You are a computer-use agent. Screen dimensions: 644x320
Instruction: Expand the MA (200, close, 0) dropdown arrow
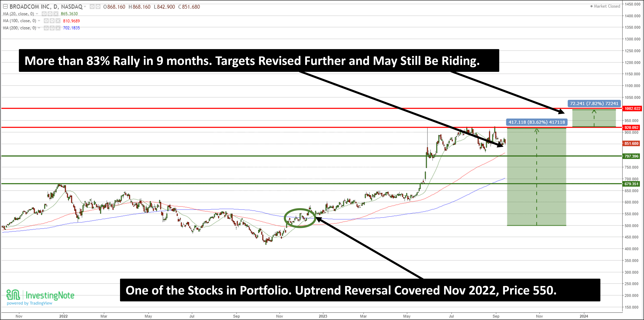39,28
